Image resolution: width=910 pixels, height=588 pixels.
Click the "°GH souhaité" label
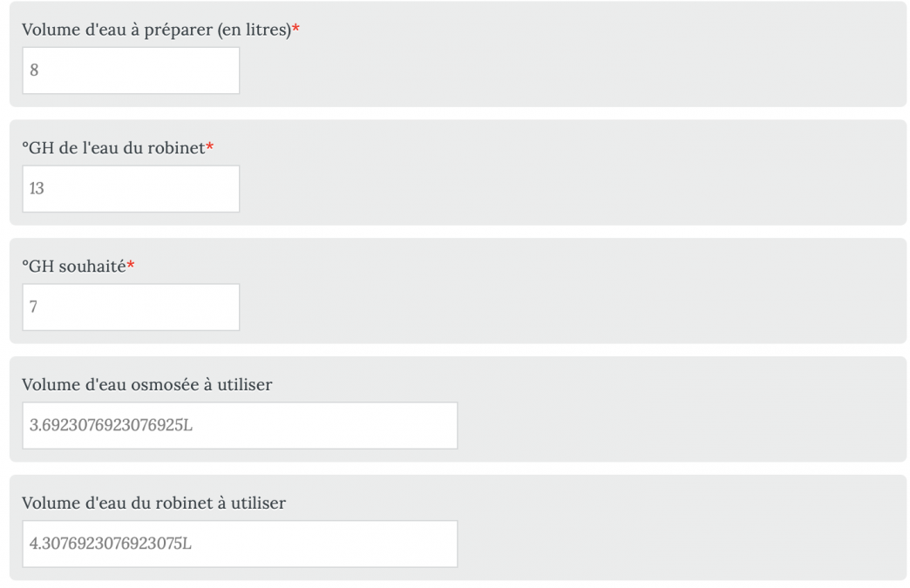click(x=74, y=267)
